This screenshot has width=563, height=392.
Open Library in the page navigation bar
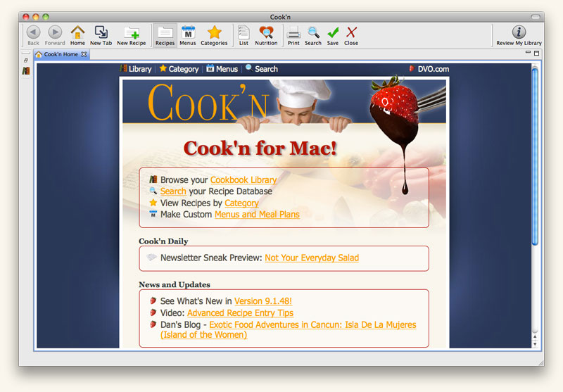tap(136, 69)
